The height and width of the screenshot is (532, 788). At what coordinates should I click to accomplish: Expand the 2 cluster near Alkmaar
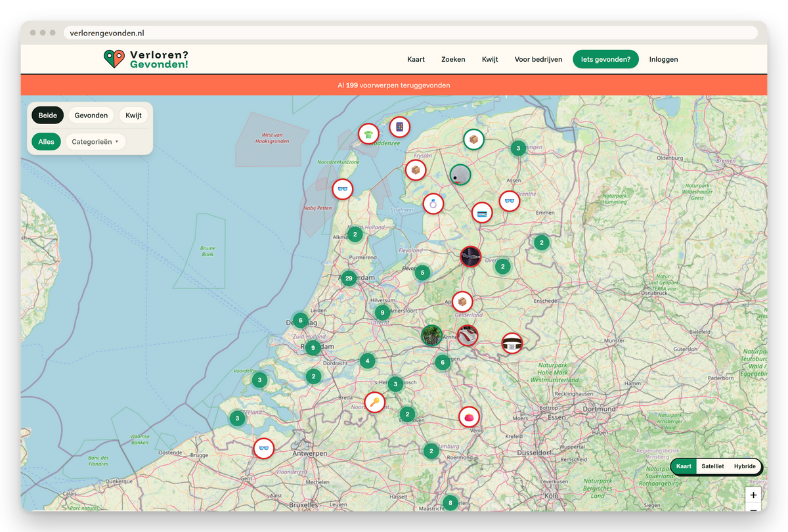[355, 234]
